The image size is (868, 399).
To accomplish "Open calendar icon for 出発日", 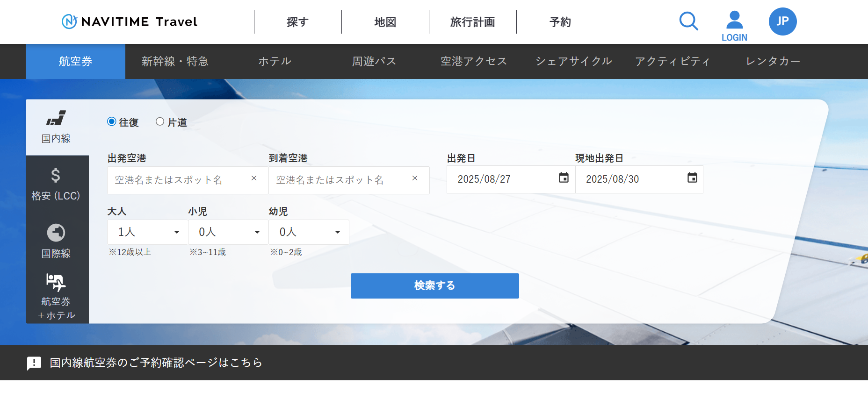I will click(564, 178).
